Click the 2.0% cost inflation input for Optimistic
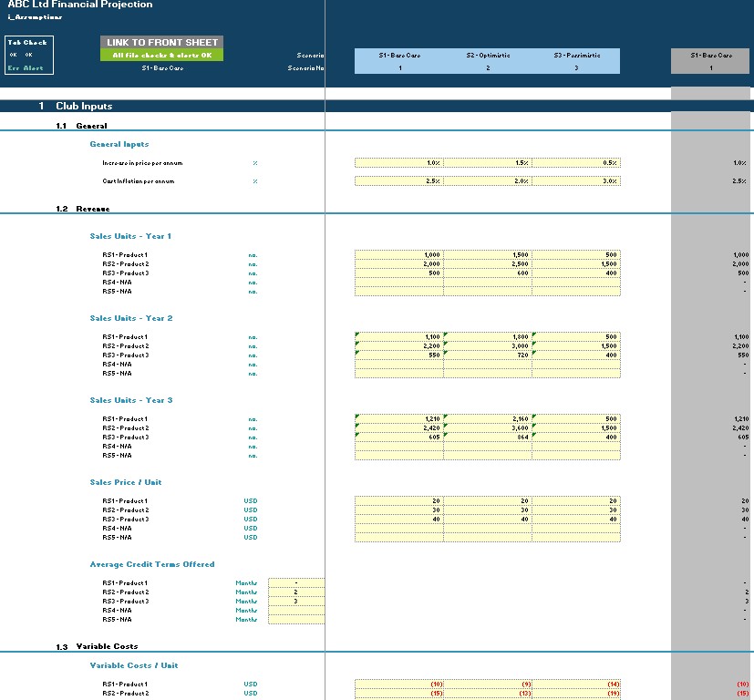The height and width of the screenshot is (700, 754). tap(487, 181)
